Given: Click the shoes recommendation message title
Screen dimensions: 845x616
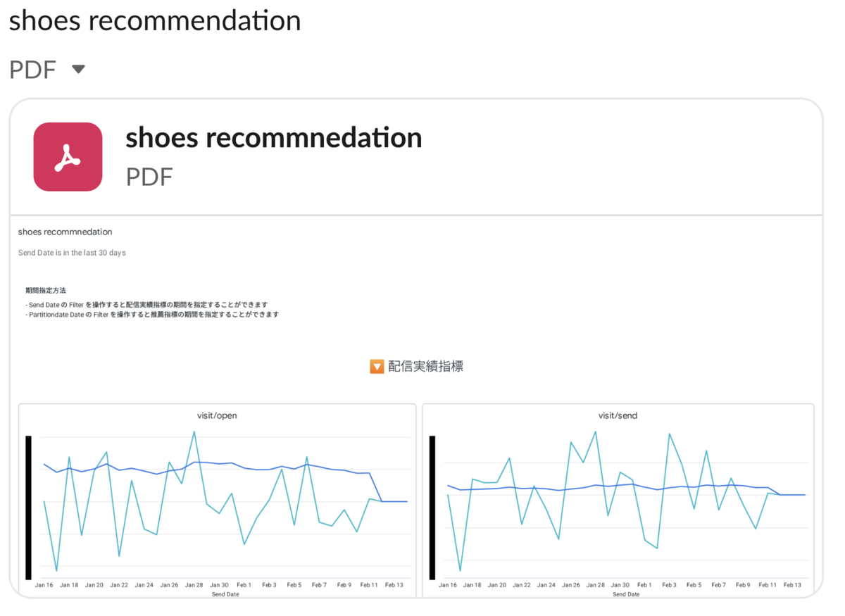Looking at the screenshot, I should click(x=155, y=21).
